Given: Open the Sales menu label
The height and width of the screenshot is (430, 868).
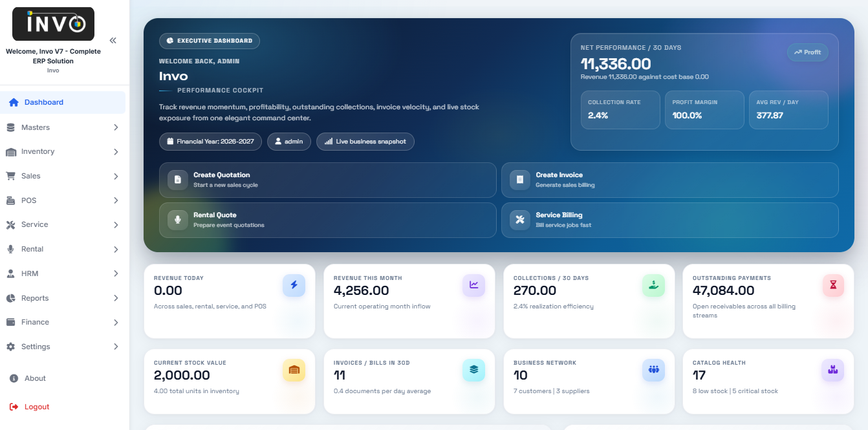Looking at the screenshot, I should click(30, 176).
